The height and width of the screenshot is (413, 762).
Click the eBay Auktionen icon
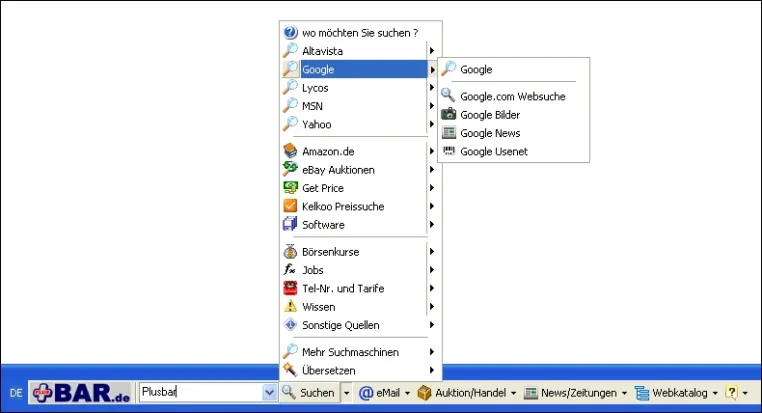(x=290, y=169)
